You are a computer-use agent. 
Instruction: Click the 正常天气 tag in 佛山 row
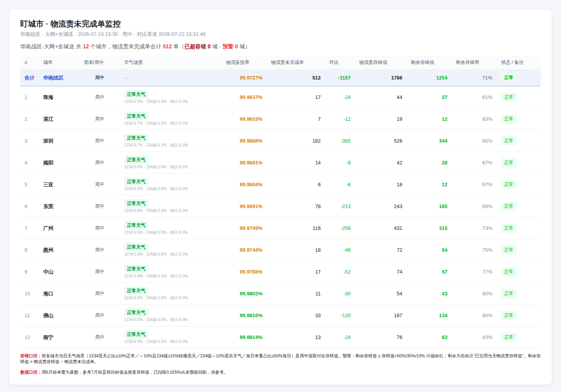click(x=136, y=313)
